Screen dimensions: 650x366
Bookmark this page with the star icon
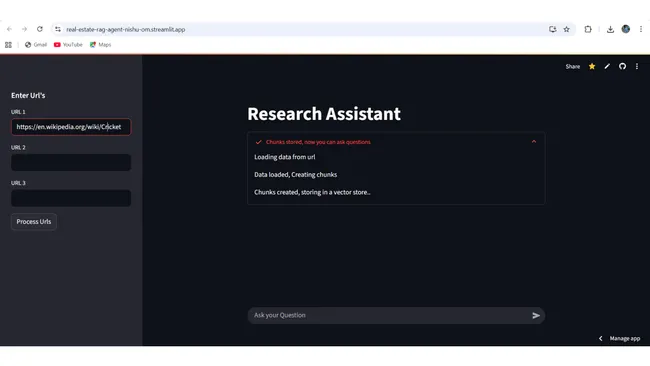[x=567, y=29]
